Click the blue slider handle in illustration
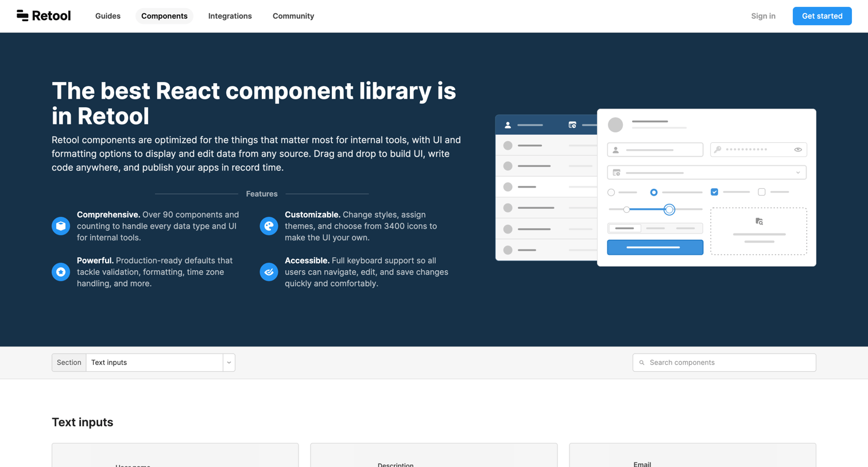The width and height of the screenshot is (868, 467). click(669, 210)
